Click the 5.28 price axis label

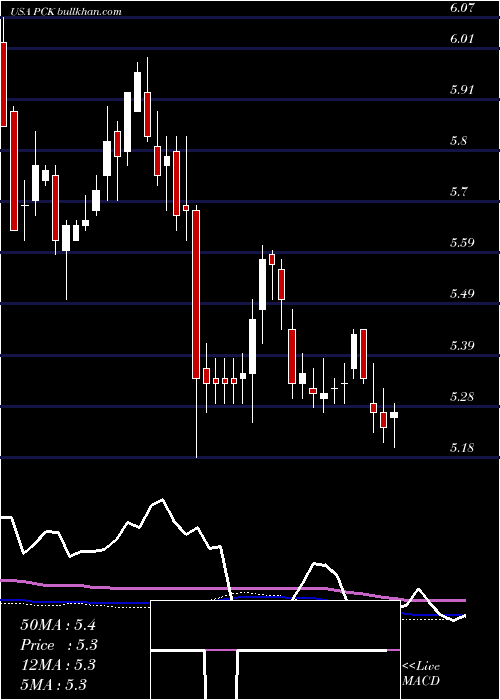coord(461,396)
